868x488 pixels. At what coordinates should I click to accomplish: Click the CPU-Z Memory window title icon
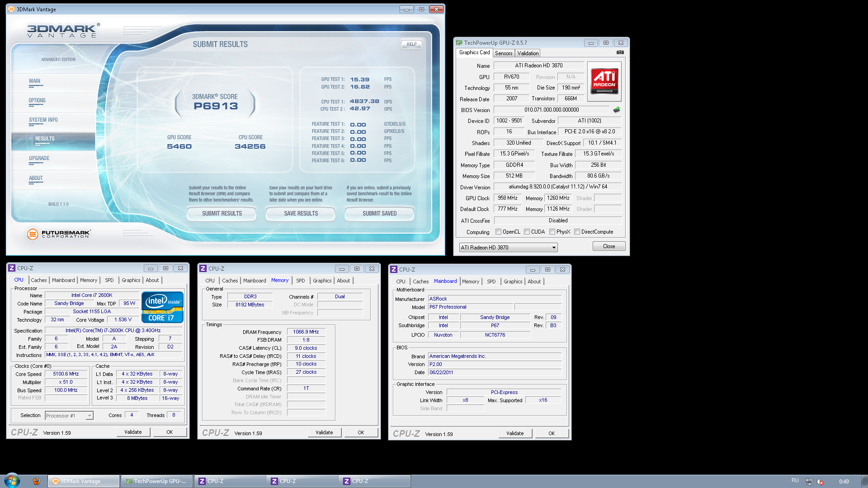203,269
